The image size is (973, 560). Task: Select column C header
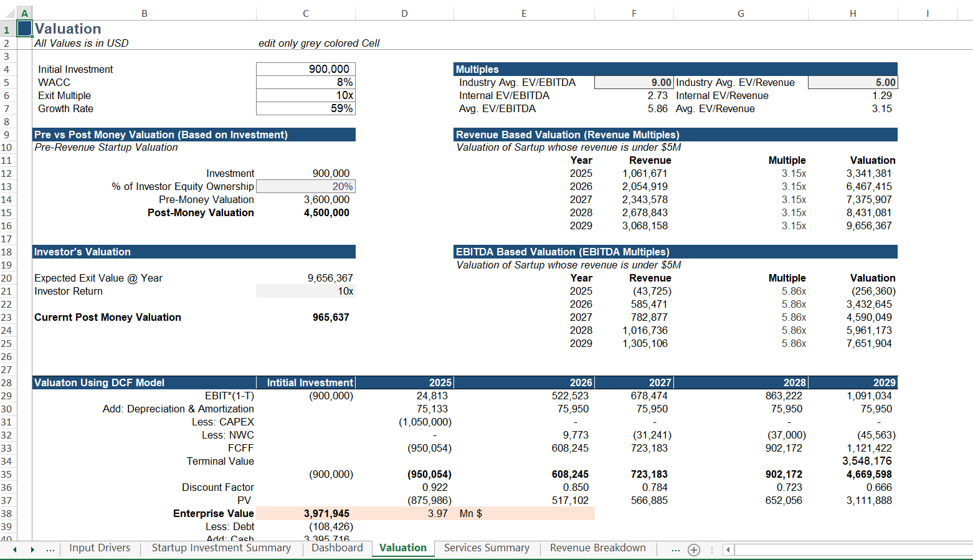(306, 13)
